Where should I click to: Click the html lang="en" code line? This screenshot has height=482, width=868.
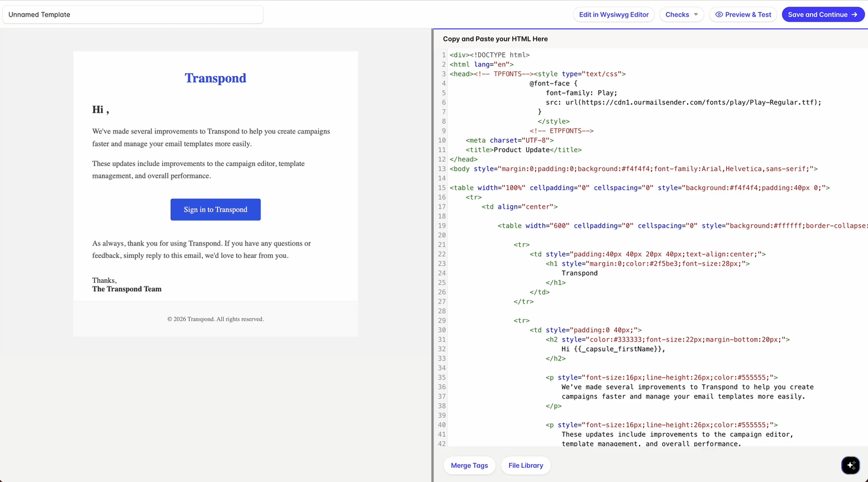[481, 65]
